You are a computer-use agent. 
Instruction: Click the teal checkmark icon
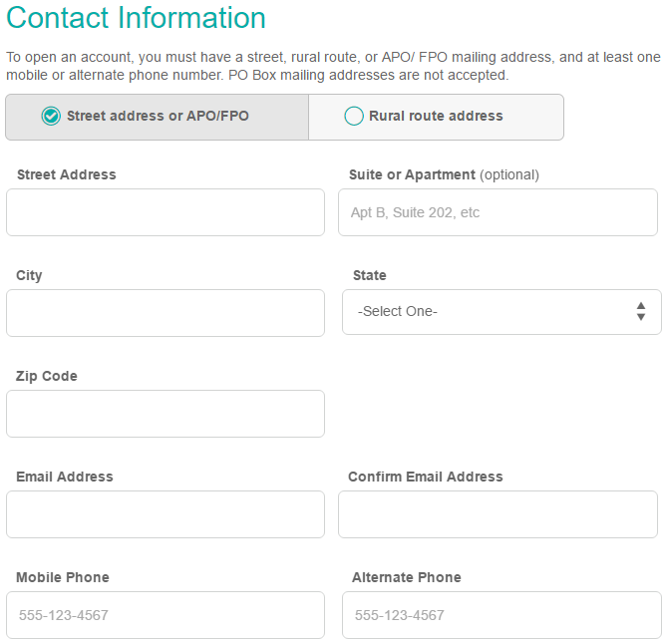[x=51, y=117]
